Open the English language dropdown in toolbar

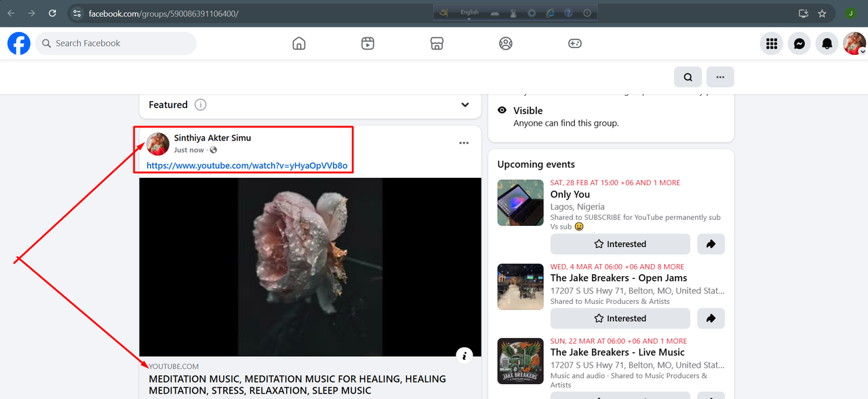(x=469, y=14)
